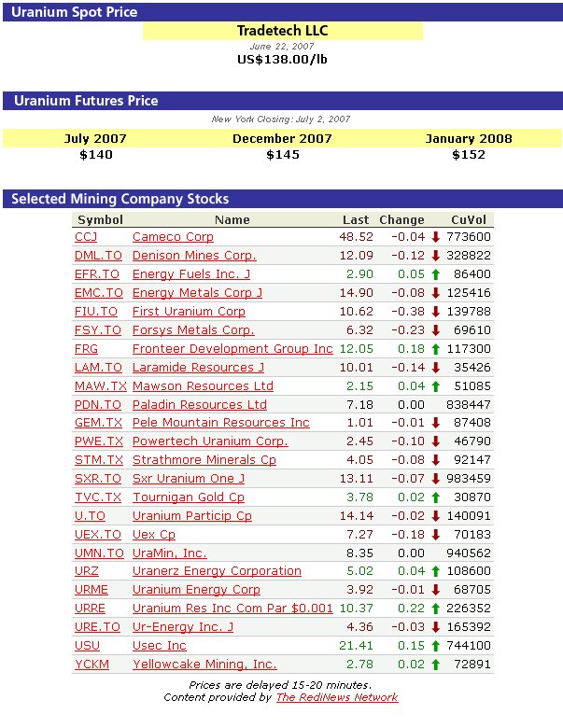Open the USU symbol link
Viewport: 563px width, 728px height.
tap(87, 645)
